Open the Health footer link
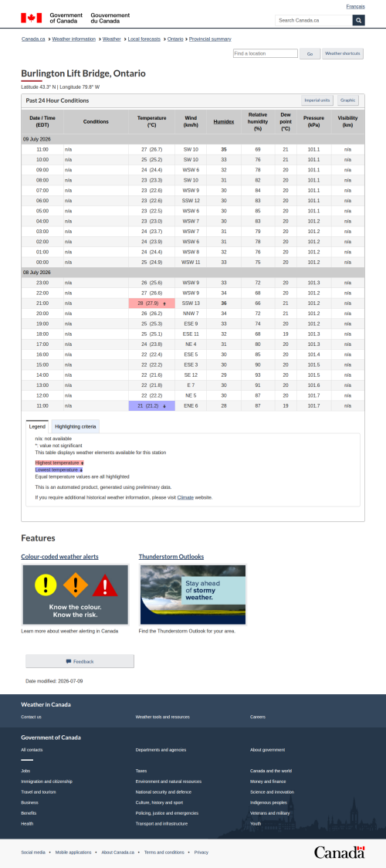 click(x=27, y=824)
